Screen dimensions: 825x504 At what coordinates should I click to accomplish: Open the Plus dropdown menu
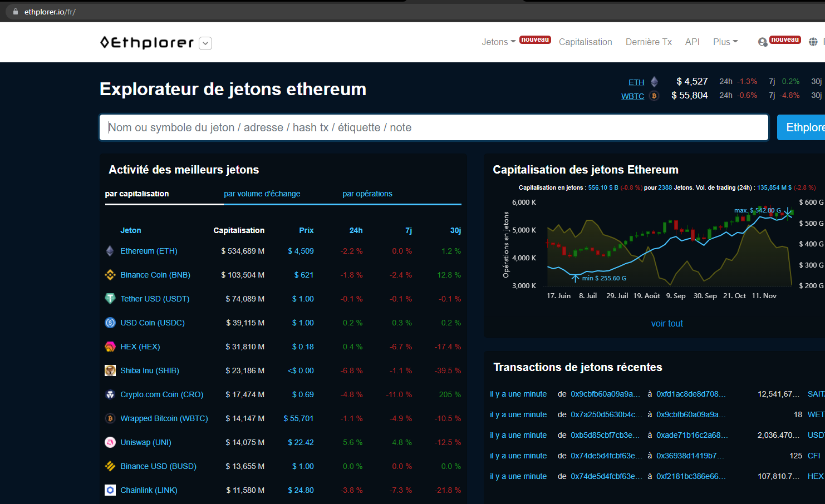click(725, 42)
